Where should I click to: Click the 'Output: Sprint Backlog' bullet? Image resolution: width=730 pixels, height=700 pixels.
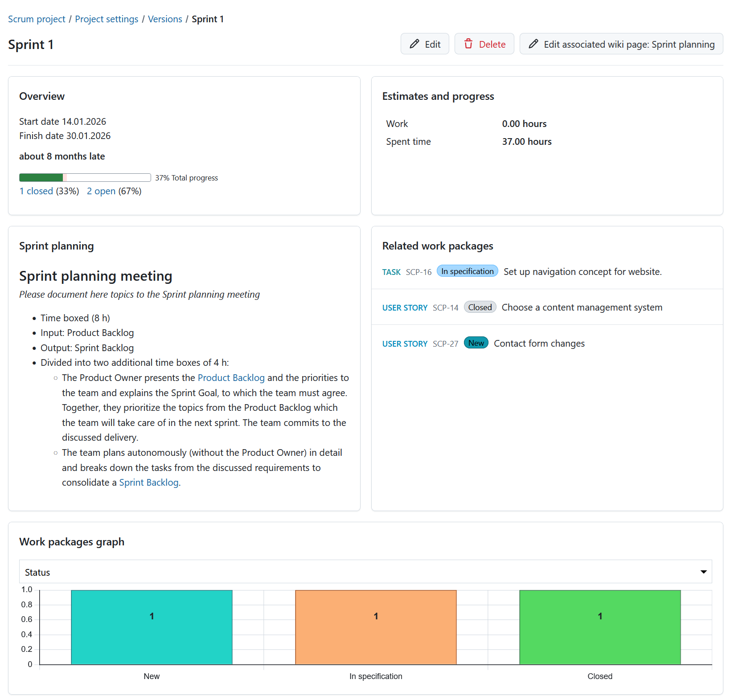(x=87, y=348)
